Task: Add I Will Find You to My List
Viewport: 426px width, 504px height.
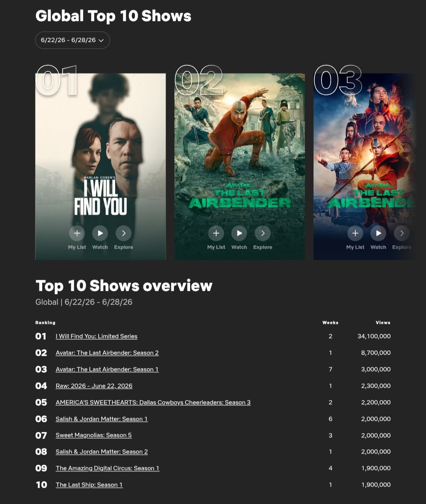Action: tap(77, 233)
